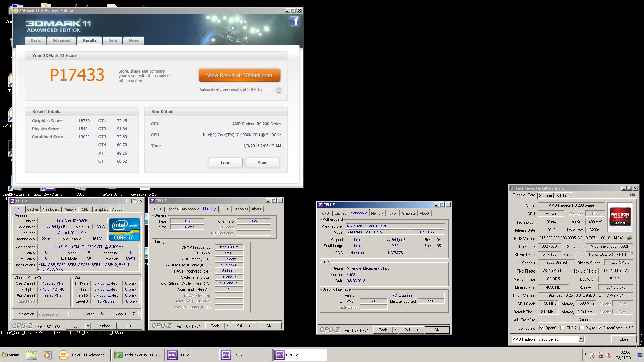Screen dimensions: 644x362
Task: Show hidden tray icons arrow
Action: pos(585,355)
